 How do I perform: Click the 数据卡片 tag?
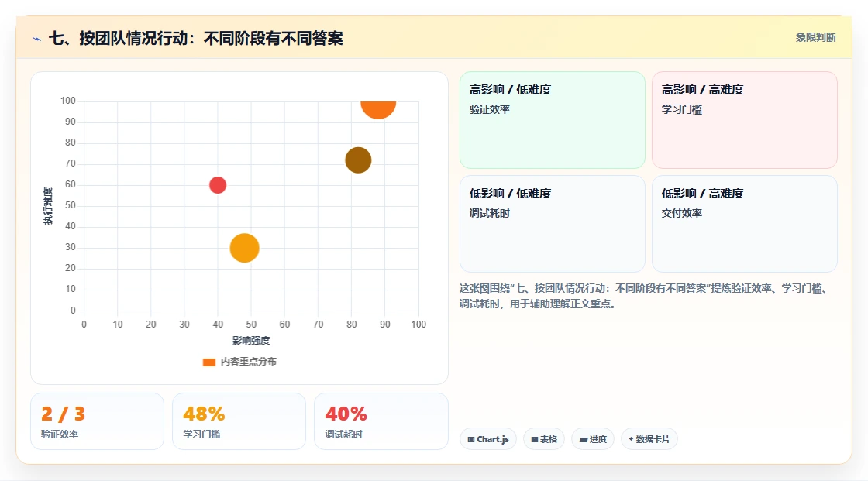click(x=649, y=439)
